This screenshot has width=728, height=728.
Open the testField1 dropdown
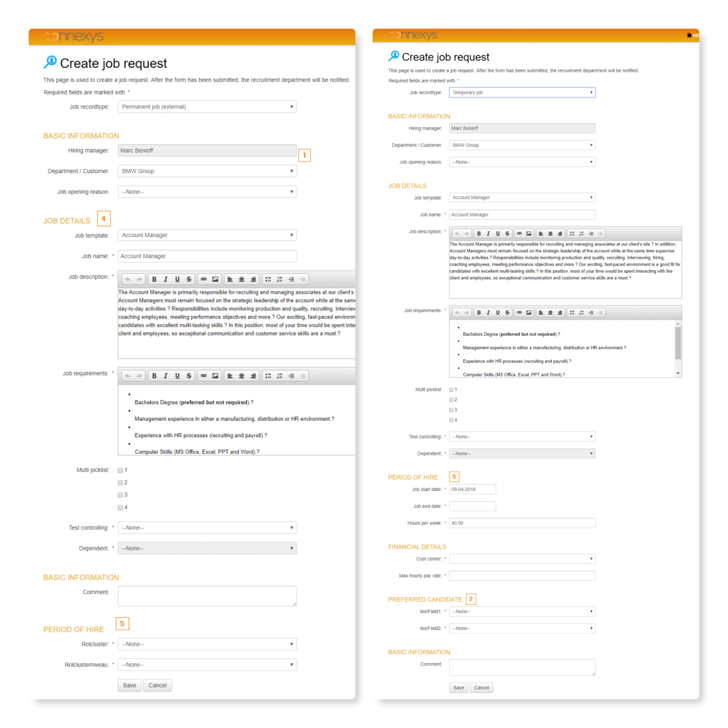522,612
